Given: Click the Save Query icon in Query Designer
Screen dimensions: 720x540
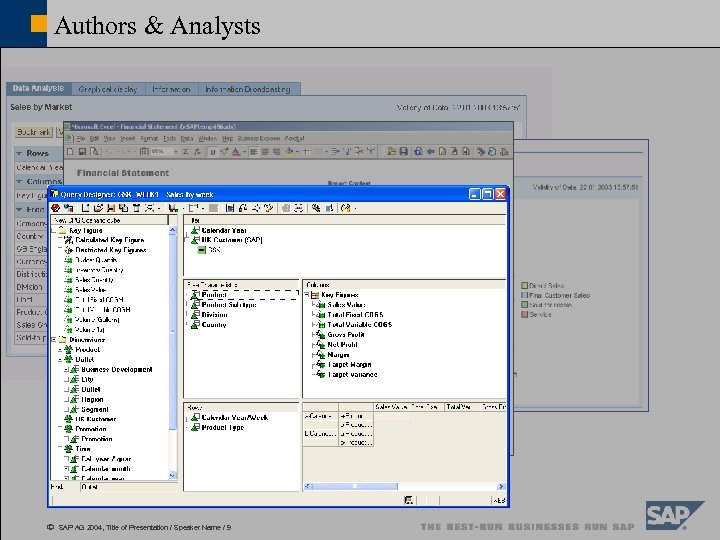Looking at the screenshot, I should [111, 208].
